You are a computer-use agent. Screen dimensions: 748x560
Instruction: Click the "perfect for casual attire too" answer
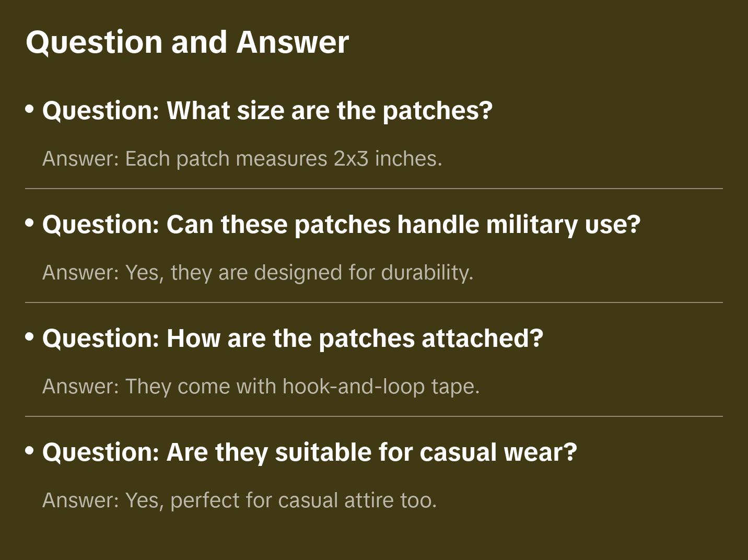pos(239,500)
